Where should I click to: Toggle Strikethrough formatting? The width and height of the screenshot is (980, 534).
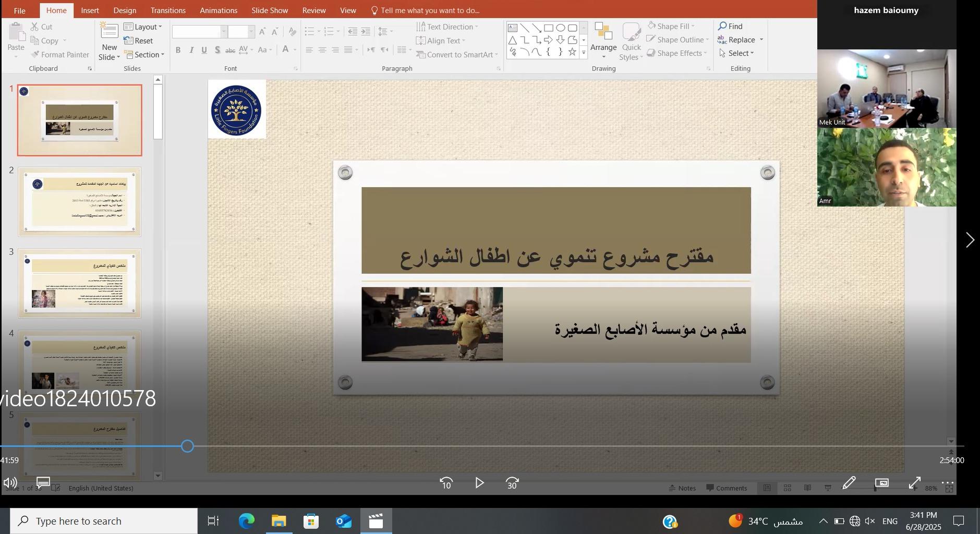230,50
